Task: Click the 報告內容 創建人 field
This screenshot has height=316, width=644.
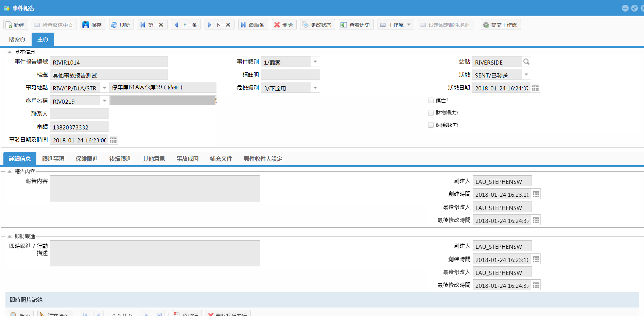Action: 502,181
